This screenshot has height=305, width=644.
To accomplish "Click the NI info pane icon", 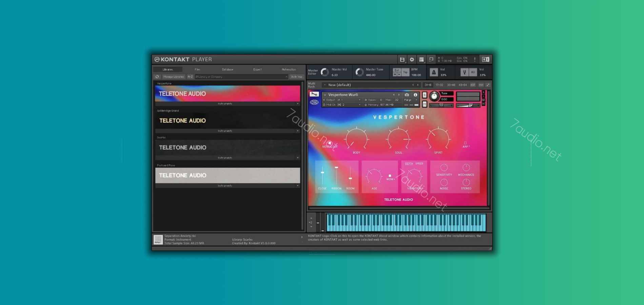I will pos(485,60).
